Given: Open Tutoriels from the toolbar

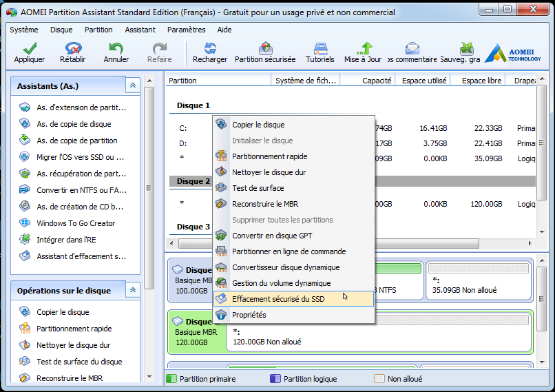Looking at the screenshot, I should [x=320, y=52].
